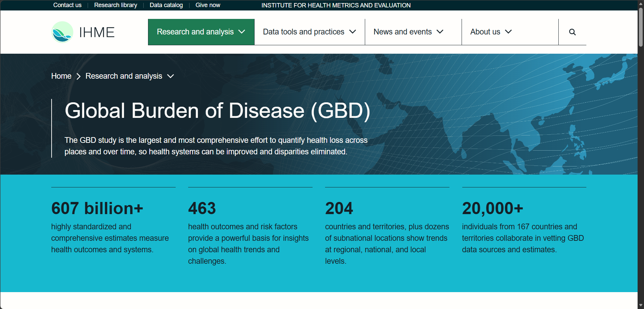Viewport: 644px width, 309px height.
Task: Click the breadcrumb arrow after Home
Action: pyautogui.click(x=79, y=76)
